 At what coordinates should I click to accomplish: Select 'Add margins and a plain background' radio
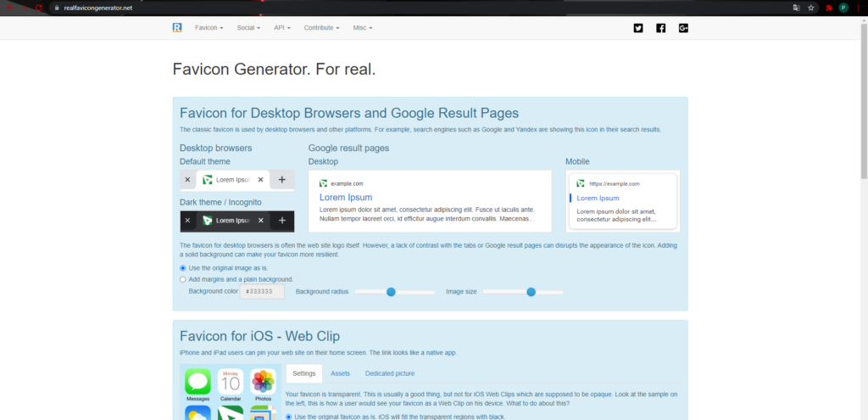(183, 279)
